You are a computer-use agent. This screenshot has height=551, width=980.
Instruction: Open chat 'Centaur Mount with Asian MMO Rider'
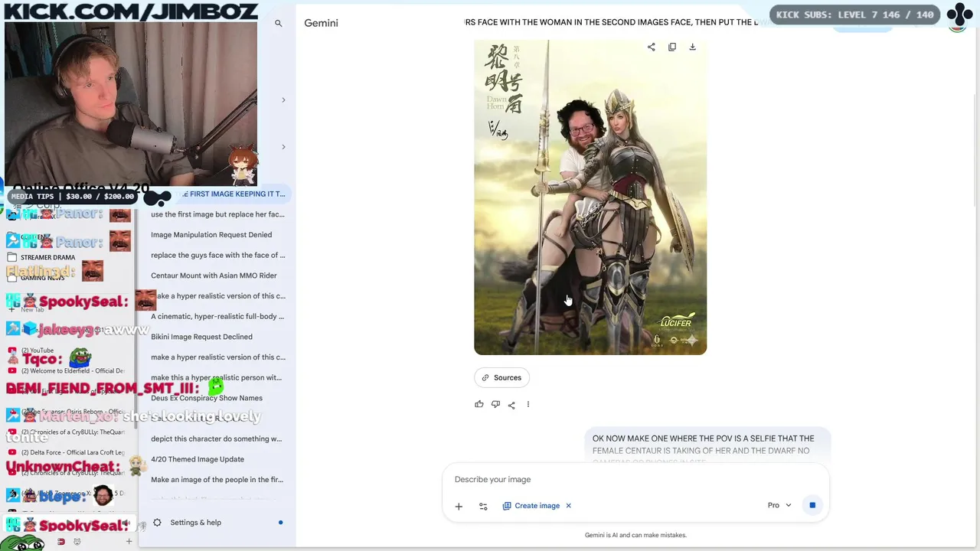point(214,275)
